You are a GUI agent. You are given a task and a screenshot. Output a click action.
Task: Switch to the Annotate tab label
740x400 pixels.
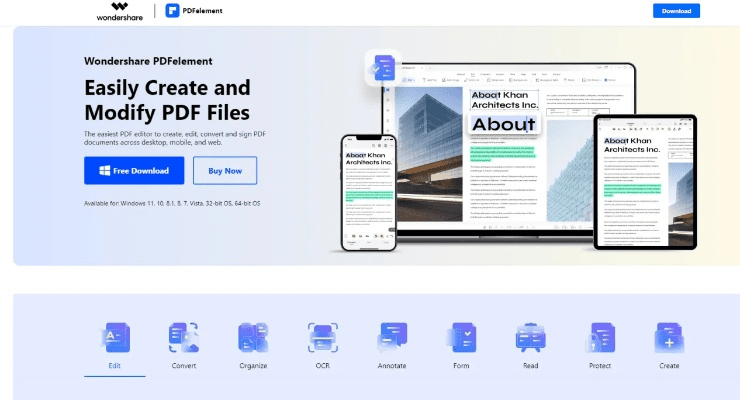392,366
